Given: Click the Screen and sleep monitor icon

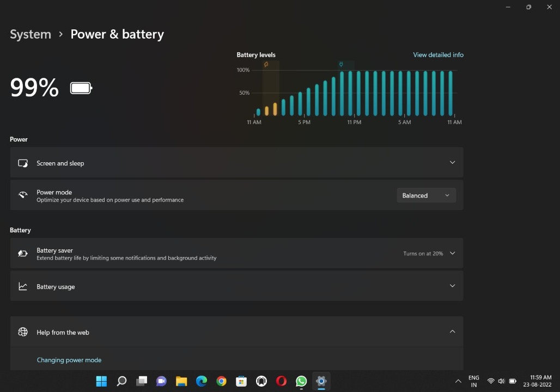Looking at the screenshot, I should click(x=23, y=163).
